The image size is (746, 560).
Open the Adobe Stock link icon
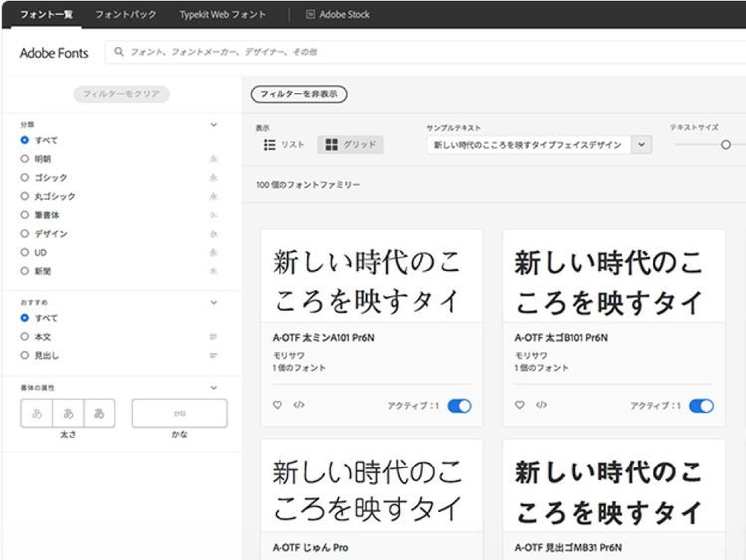(311, 15)
